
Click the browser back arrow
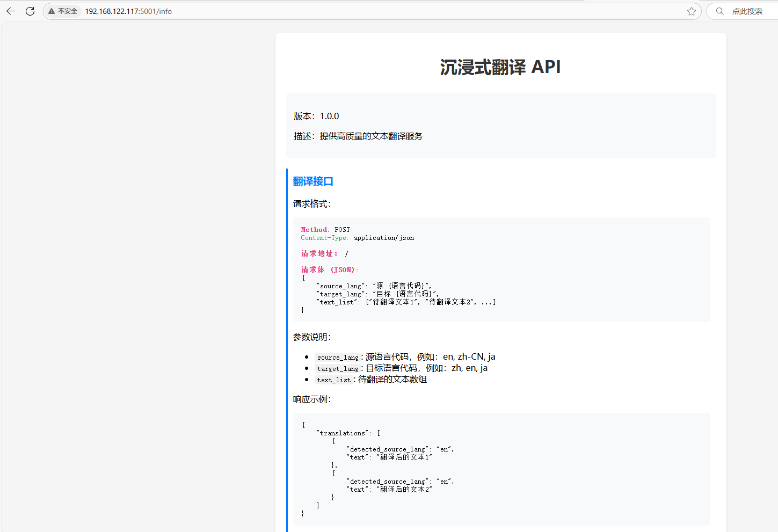pyautogui.click(x=11, y=11)
